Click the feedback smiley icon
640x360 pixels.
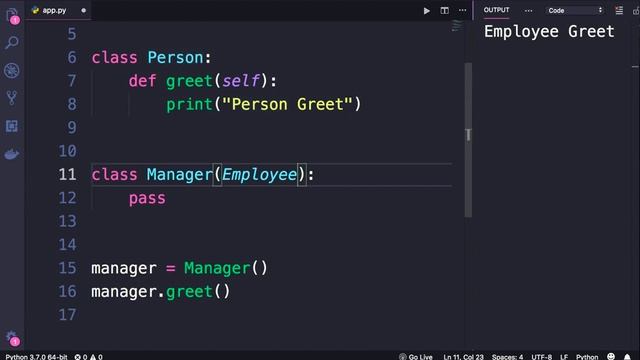pos(611,356)
